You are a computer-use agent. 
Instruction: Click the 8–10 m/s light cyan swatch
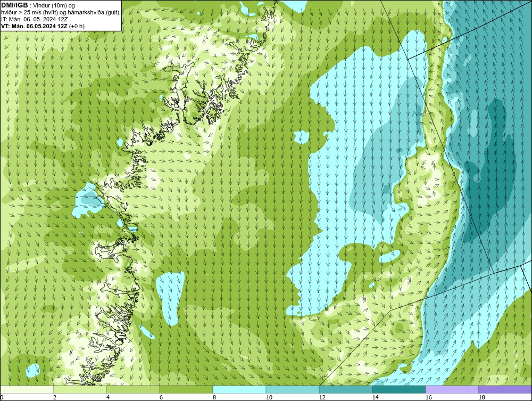(x=239, y=389)
